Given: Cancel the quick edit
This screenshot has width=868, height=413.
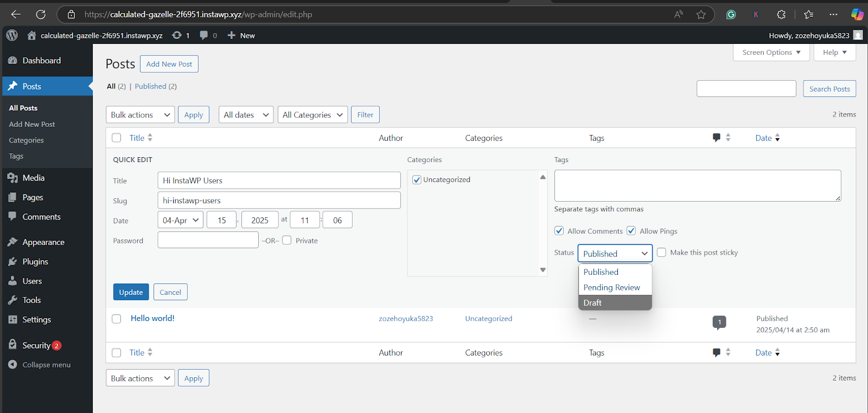Looking at the screenshot, I should point(170,292).
